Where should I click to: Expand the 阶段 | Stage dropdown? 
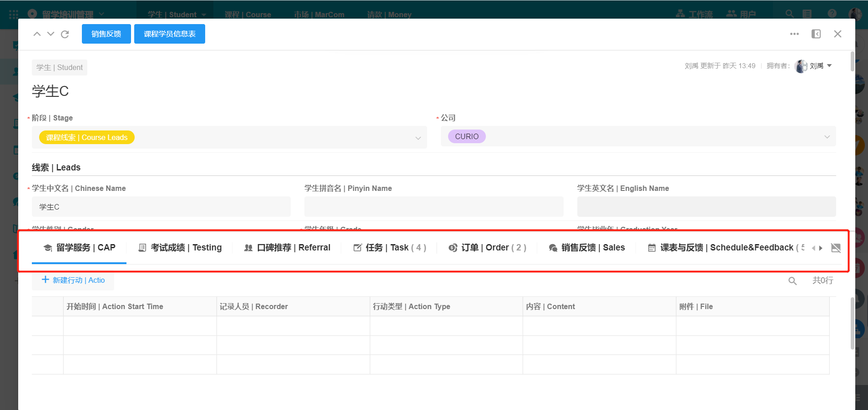coord(418,138)
